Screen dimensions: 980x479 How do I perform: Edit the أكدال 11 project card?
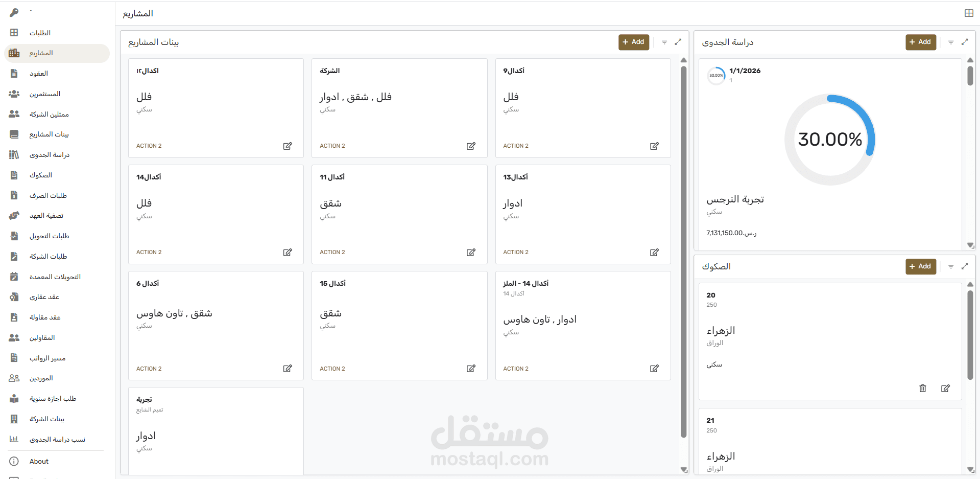coord(471,253)
